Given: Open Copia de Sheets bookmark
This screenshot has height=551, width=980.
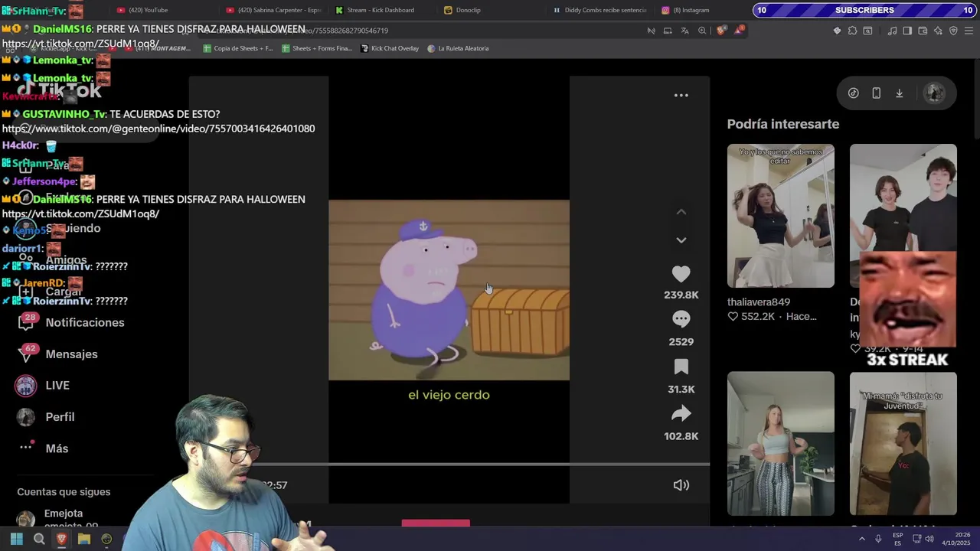Looking at the screenshot, I should pyautogui.click(x=237, y=48).
